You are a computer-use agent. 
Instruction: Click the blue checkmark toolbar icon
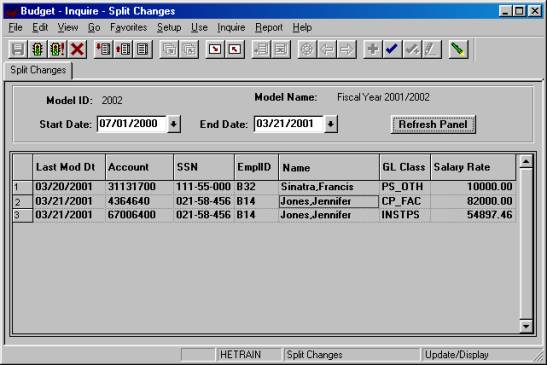click(392, 49)
